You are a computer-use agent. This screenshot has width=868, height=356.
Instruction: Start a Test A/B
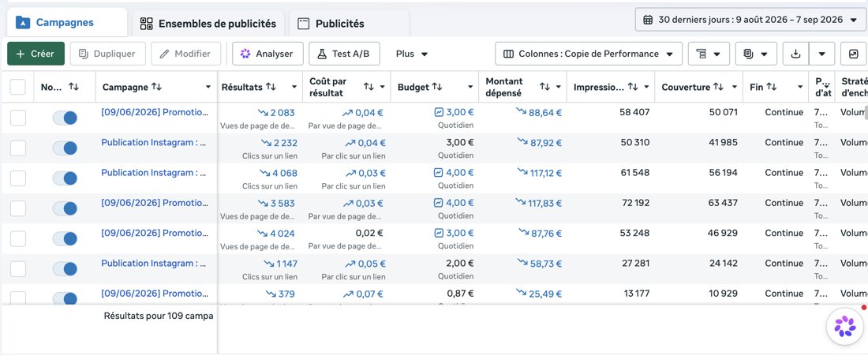344,54
